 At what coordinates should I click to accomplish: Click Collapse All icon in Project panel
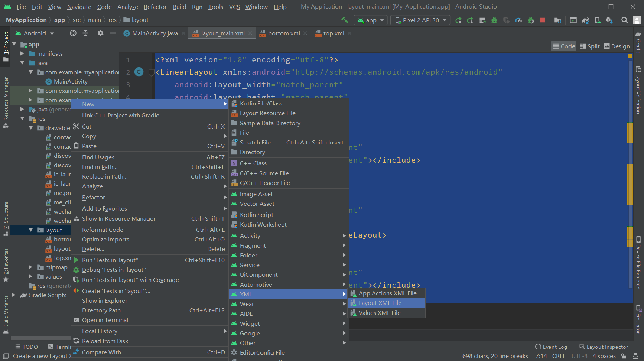click(85, 33)
